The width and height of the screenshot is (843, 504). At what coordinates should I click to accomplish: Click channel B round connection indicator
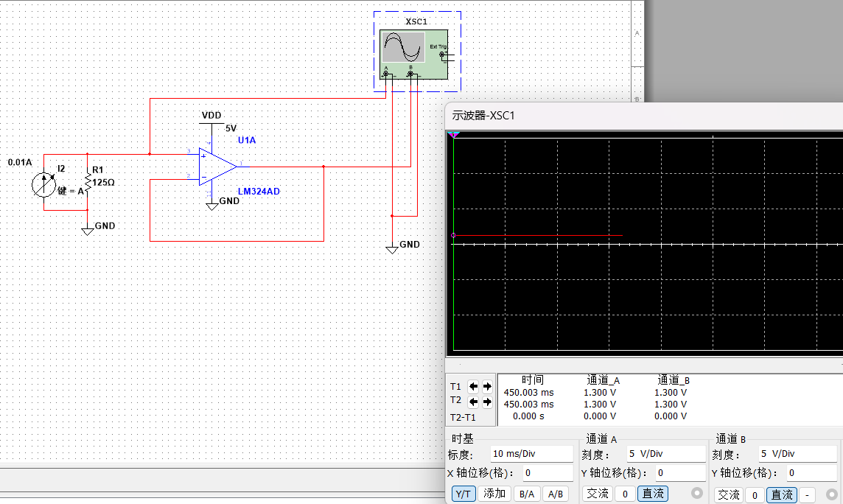[x=831, y=494]
